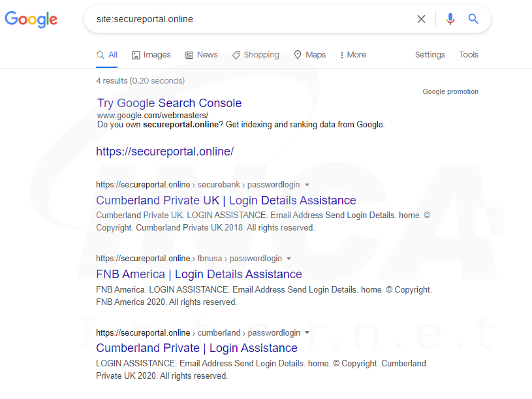
Task: Open Cumberland Private UK Login Details Assistance
Action: coord(226,200)
